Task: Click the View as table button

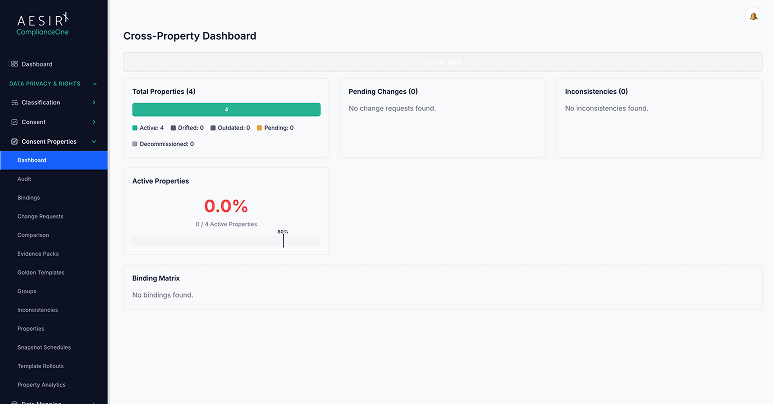Action: pyautogui.click(x=443, y=62)
